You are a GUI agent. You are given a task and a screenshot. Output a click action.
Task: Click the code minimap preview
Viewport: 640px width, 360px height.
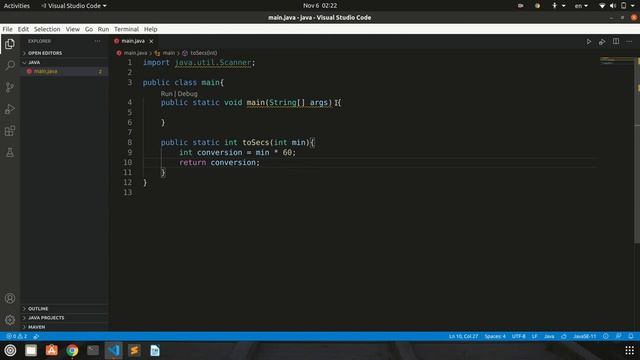[616, 61]
